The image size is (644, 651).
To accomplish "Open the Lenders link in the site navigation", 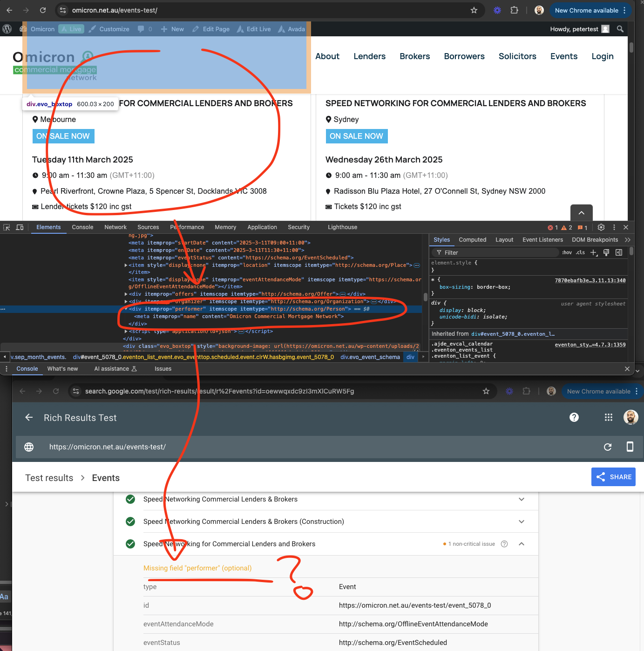I will point(370,56).
